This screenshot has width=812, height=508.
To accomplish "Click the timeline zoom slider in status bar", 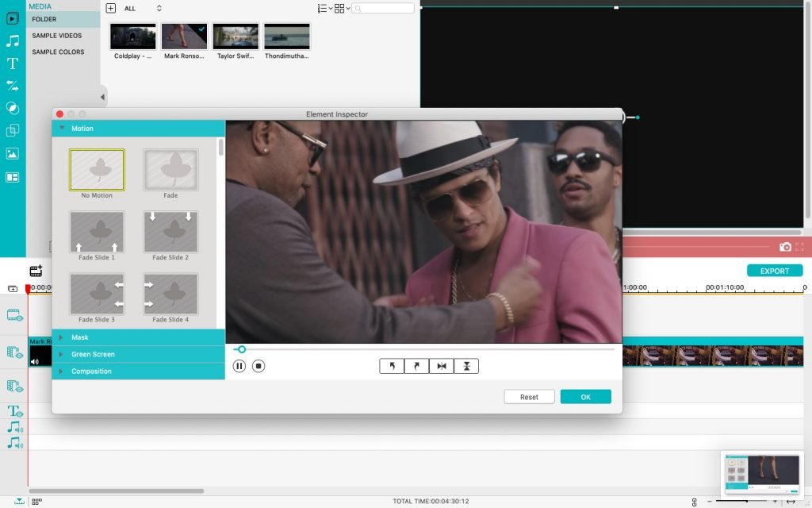I will (743, 502).
